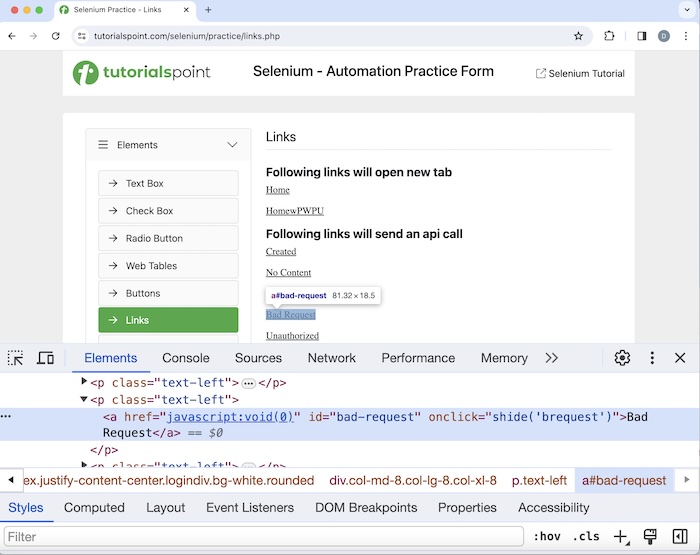
Task: Add a new style rule
Action: click(621, 537)
